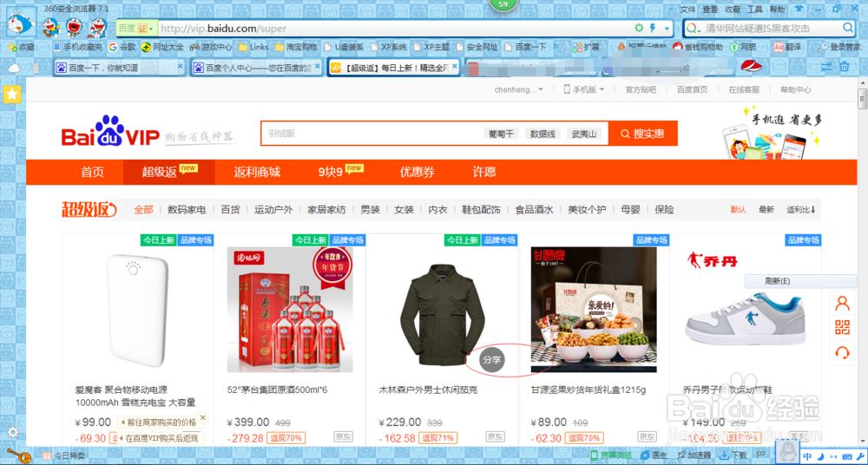868x465 pixels.
Task: Close the 百度个人中心 tab
Action: point(317,66)
